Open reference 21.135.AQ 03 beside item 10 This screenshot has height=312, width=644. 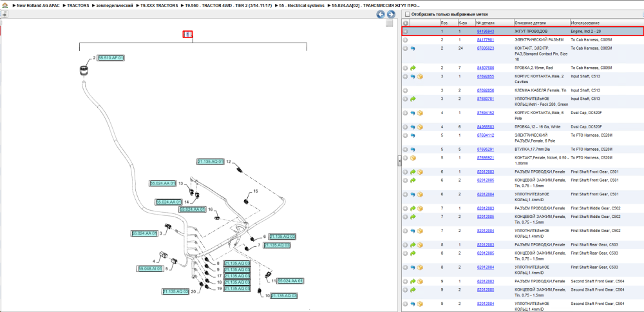(284, 295)
